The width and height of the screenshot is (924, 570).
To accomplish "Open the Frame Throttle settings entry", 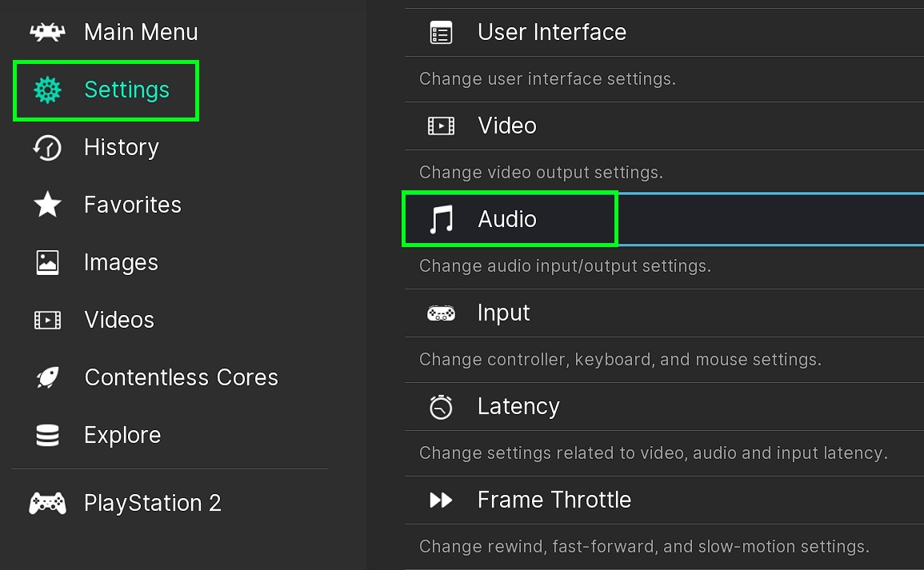I will (554, 500).
